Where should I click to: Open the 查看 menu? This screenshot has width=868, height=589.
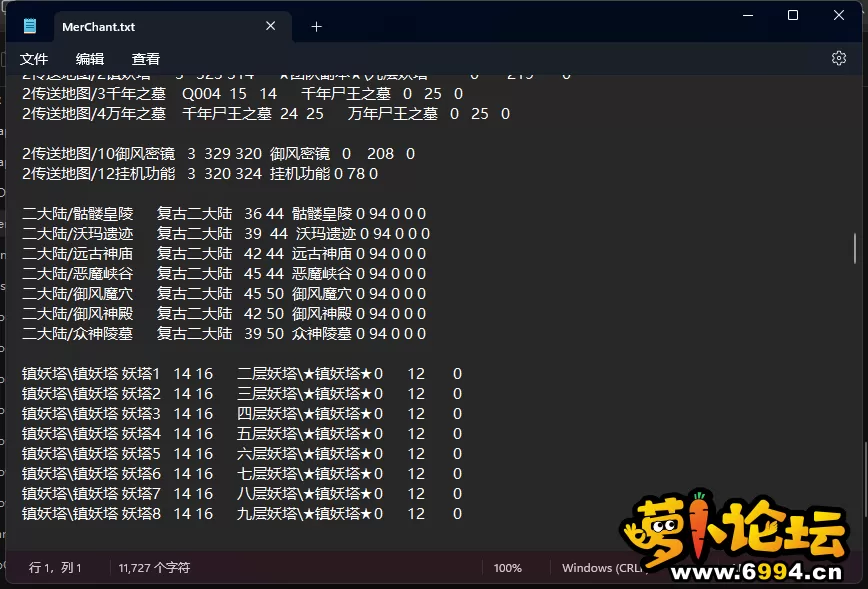coord(146,59)
